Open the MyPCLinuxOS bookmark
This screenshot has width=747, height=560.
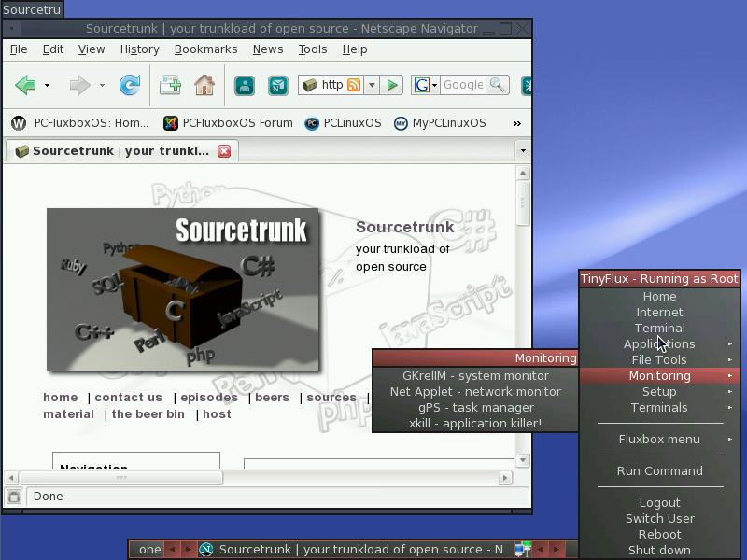pyautogui.click(x=440, y=123)
